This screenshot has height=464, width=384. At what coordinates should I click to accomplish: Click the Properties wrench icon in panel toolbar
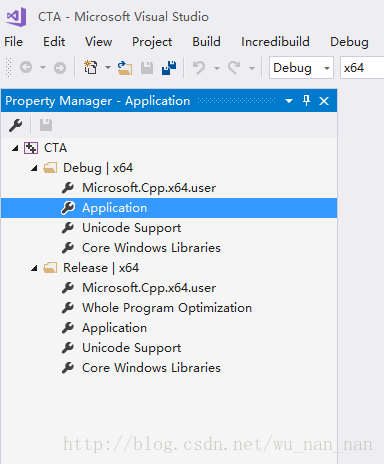coord(16,125)
